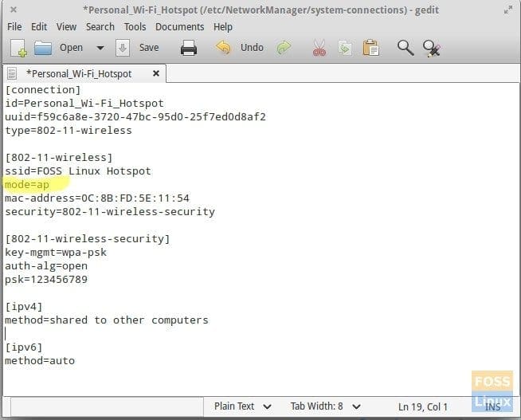
Task: Click the INS insert mode indicator
Action: [x=492, y=407]
